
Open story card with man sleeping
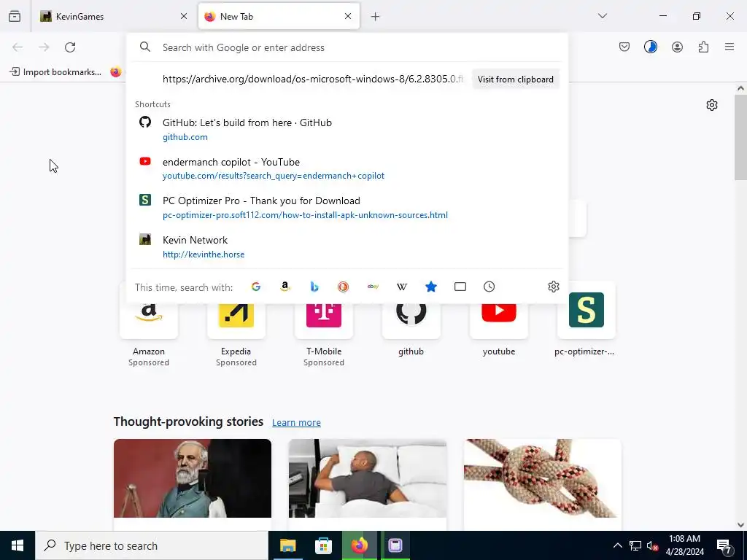coord(368,484)
